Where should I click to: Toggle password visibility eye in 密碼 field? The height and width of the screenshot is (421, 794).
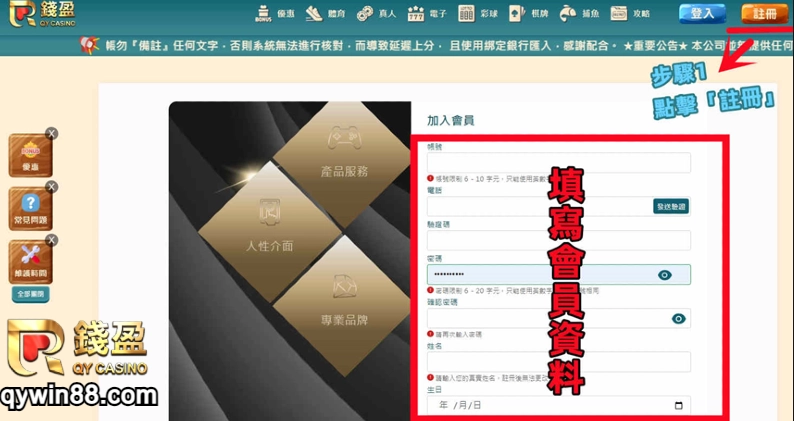point(665,275)
